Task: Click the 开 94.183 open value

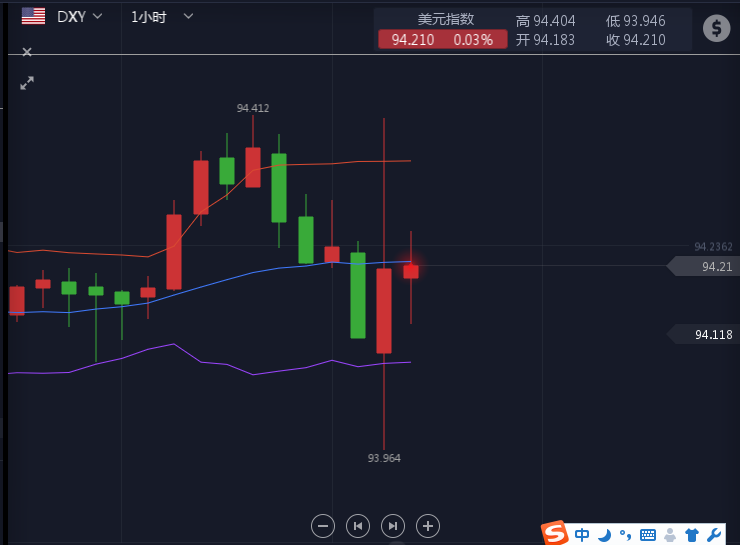Action: click(545, 40)
